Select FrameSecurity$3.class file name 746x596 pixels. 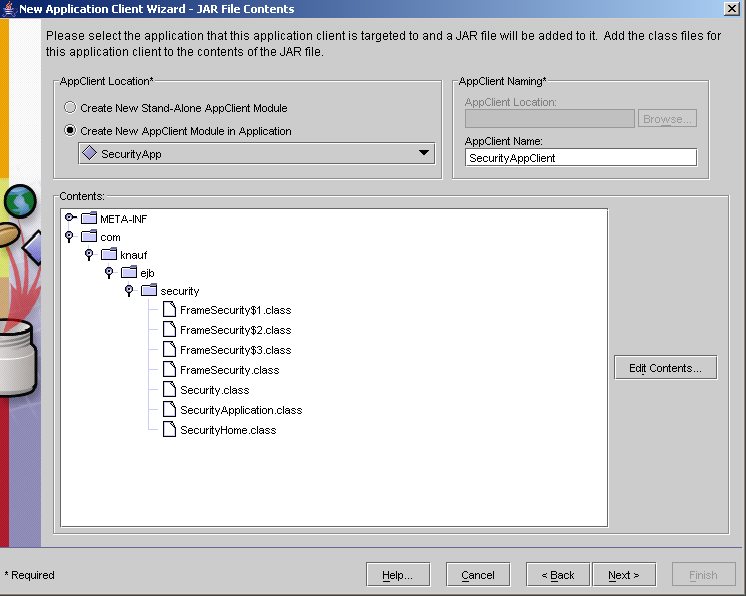[236, 350]
